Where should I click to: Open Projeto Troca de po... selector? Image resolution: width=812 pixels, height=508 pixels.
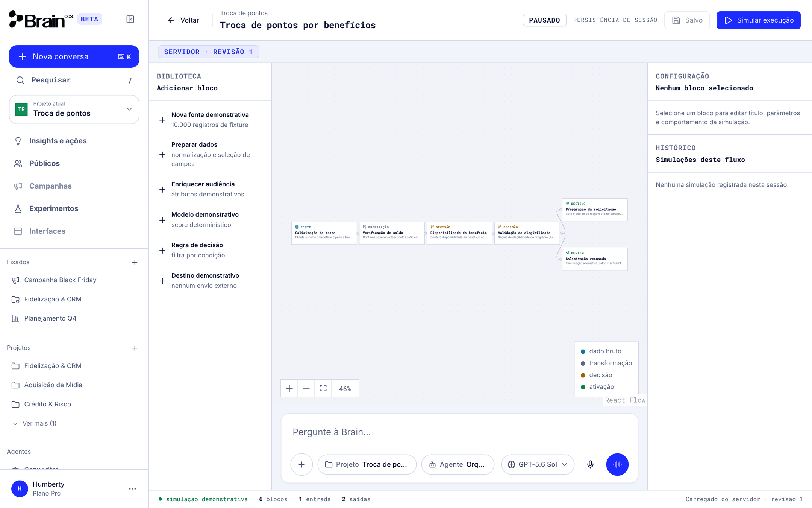(367, 464)
